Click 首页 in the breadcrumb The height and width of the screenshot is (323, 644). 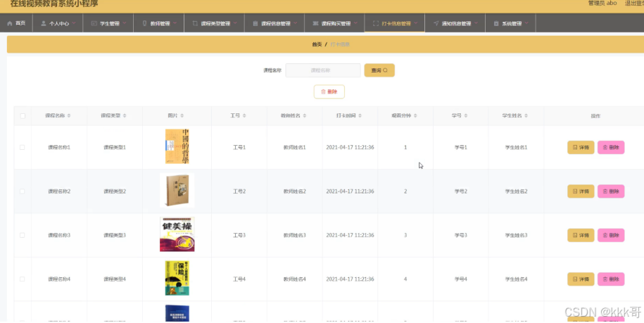[x=317, y=44]
